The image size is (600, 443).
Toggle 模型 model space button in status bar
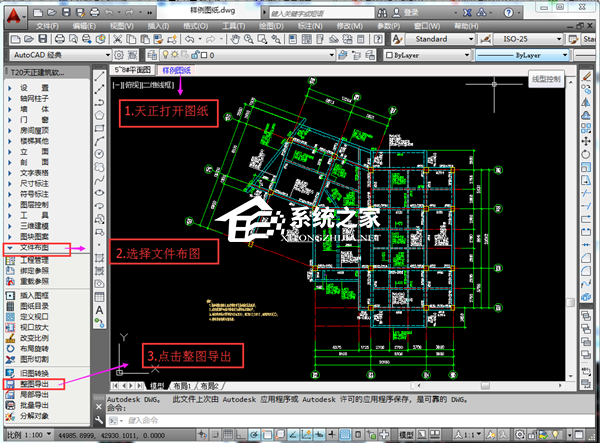406,435
